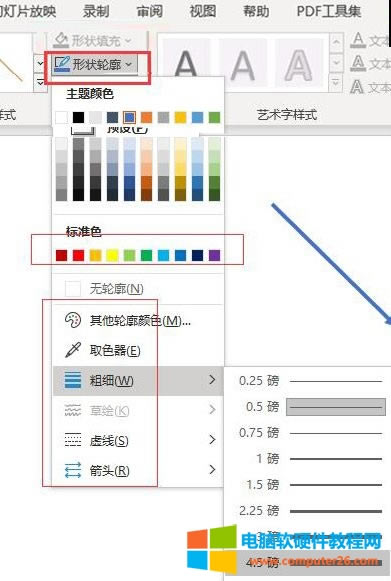Expand the WordArt styles gallery more button

[x=336, y=82]
